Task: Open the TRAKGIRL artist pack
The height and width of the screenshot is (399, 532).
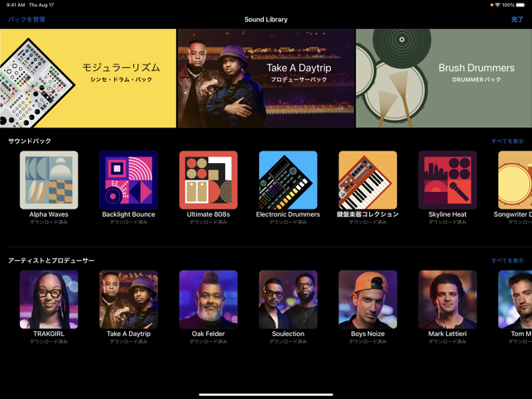Action: (x=49, y=300)
